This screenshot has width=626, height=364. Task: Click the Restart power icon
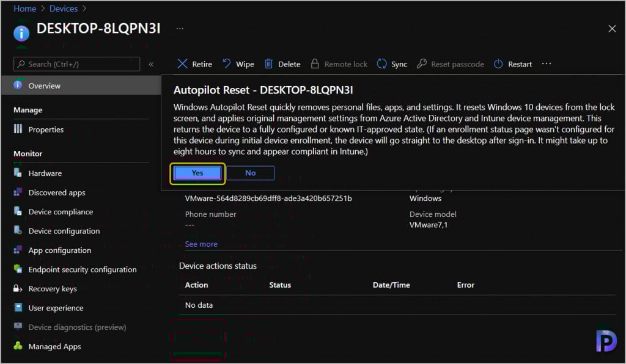pyautogui.click(x=498, y=64)
